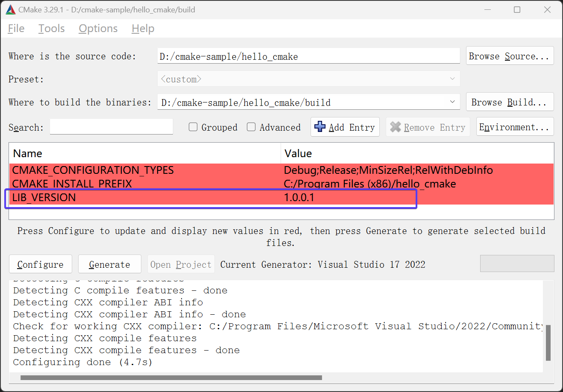The image size is (563, 392).
Task: Click the CMake logo icon in title bar
Action: pos(11,9)
